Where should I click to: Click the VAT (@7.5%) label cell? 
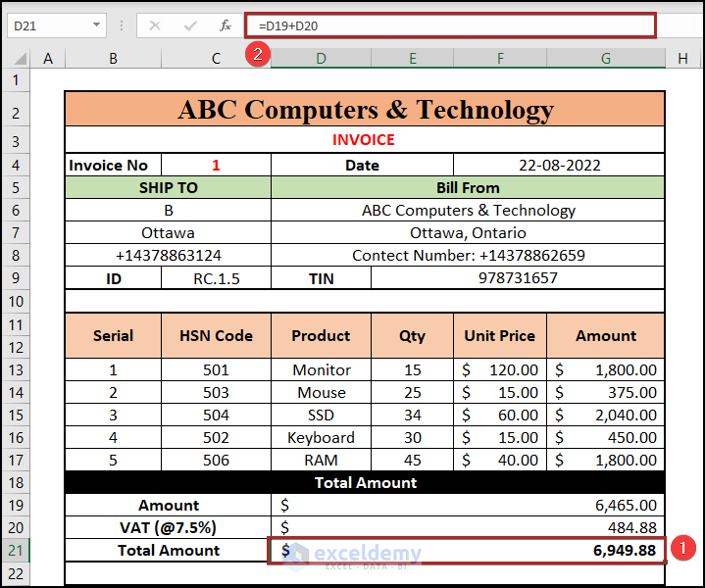(x=168, y=528)
